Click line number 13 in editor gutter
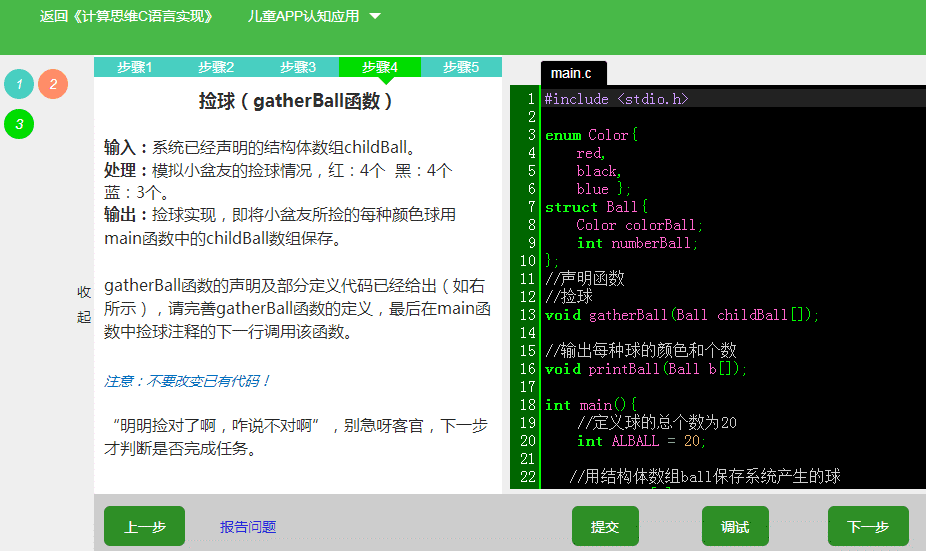Screen dimensions: 926x551 click(x=527, y=315)
